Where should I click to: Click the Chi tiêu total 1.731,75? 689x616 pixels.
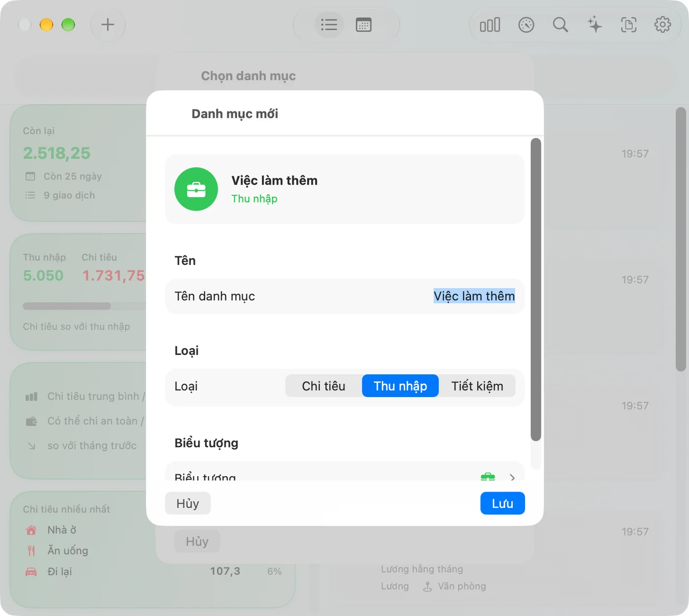pyautogui.click(x=114, y=276)
